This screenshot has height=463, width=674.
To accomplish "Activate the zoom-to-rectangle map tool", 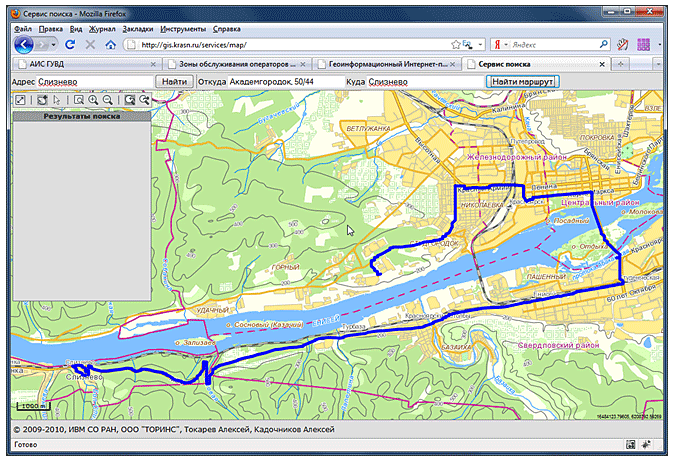I will tap(78, 100).
